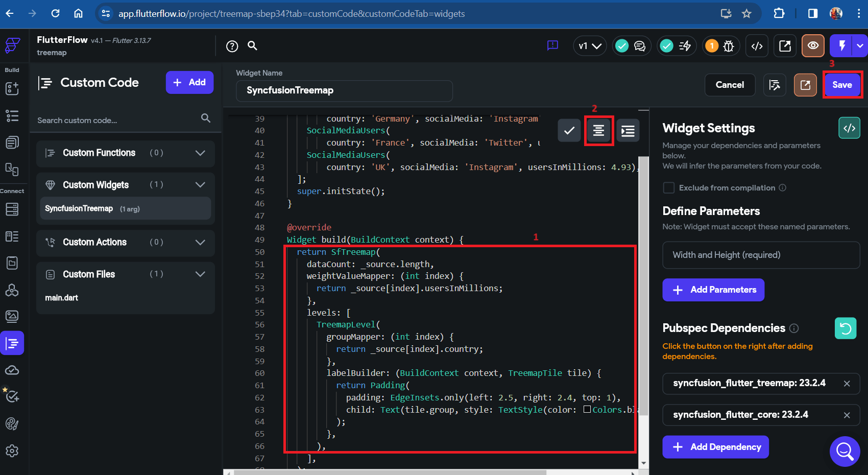Toggle Exclude from compilation checkbox
The height and width of the screenshot is (475, 868).
pos(669,188)
